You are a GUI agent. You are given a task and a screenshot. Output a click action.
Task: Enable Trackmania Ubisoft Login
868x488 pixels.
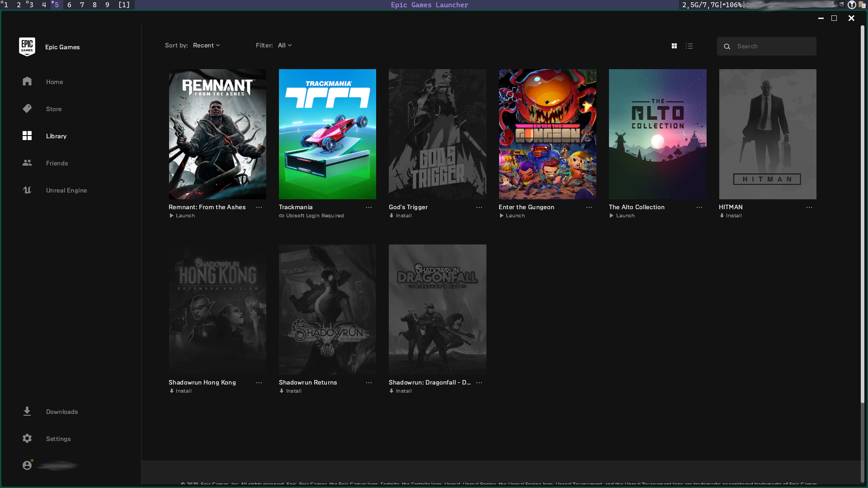click(312, 216)
